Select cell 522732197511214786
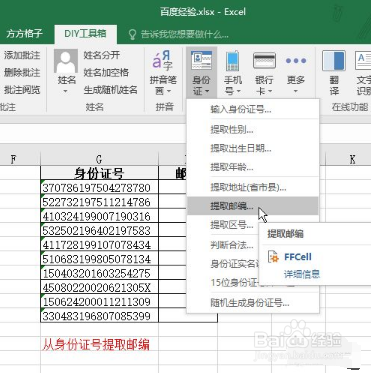Viewport: 371px width, 373px height. point(99,202)
